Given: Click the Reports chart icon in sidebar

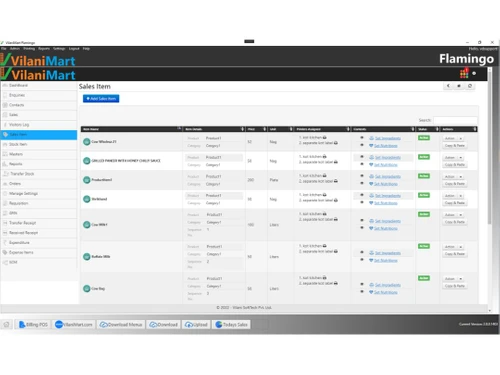Looking at the screenshot, I should [x=5, y=164].
